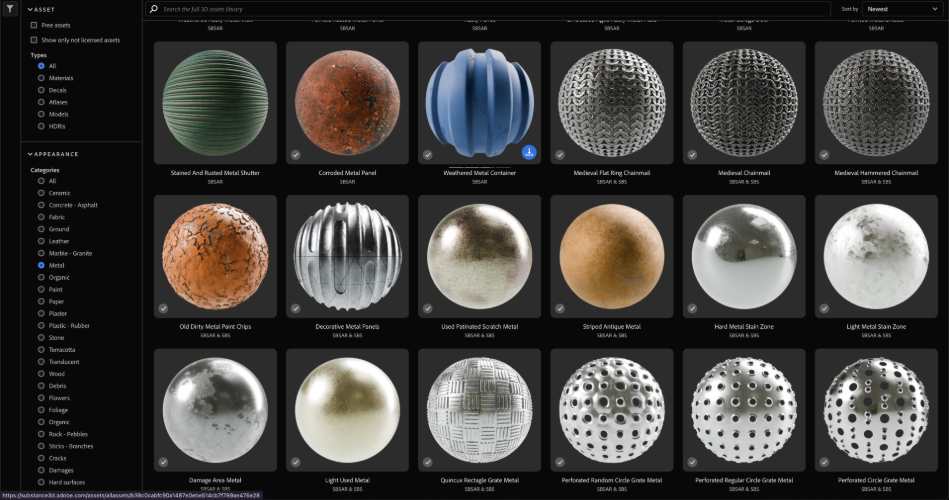Click checkmark badge on Corroded Metal Panel card

295,155
